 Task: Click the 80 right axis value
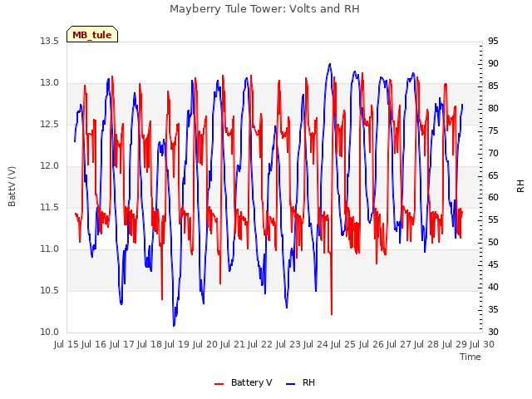coord(493,109)
